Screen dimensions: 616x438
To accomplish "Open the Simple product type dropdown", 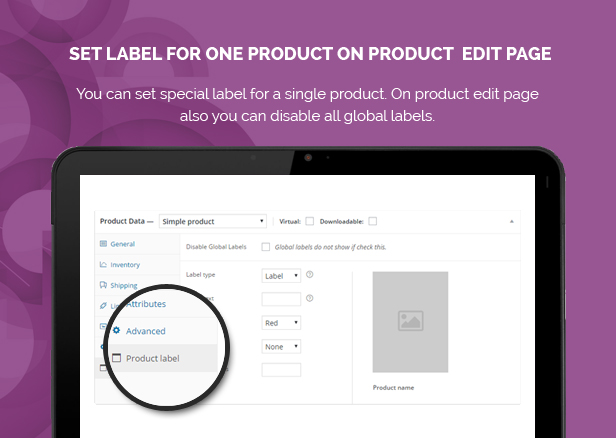I will pos(213,221).
